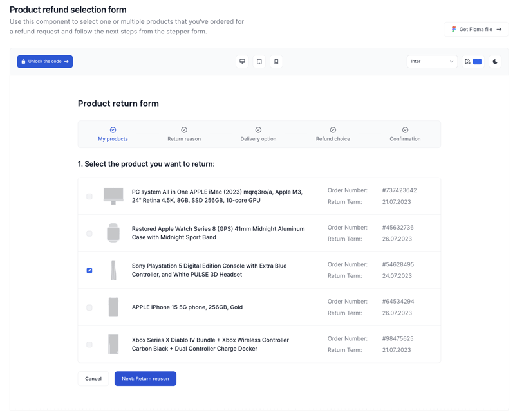Open the Inter font dropdown

pyautogui.click(x=431, y=61)
